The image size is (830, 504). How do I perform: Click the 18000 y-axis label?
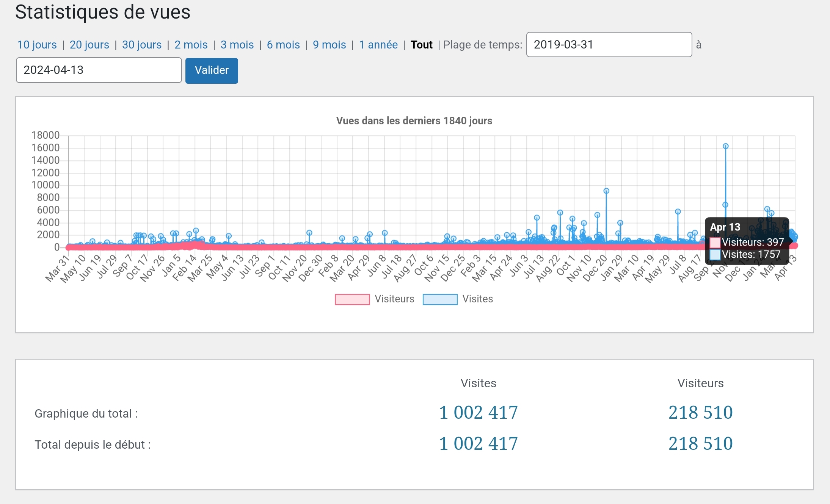pos(46,135)
